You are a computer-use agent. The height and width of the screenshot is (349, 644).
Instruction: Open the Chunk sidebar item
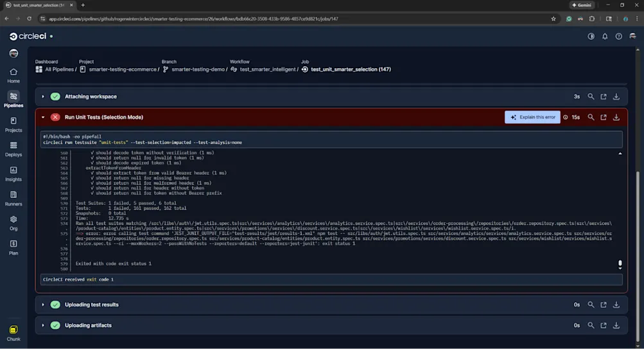[x=13, y=334]
